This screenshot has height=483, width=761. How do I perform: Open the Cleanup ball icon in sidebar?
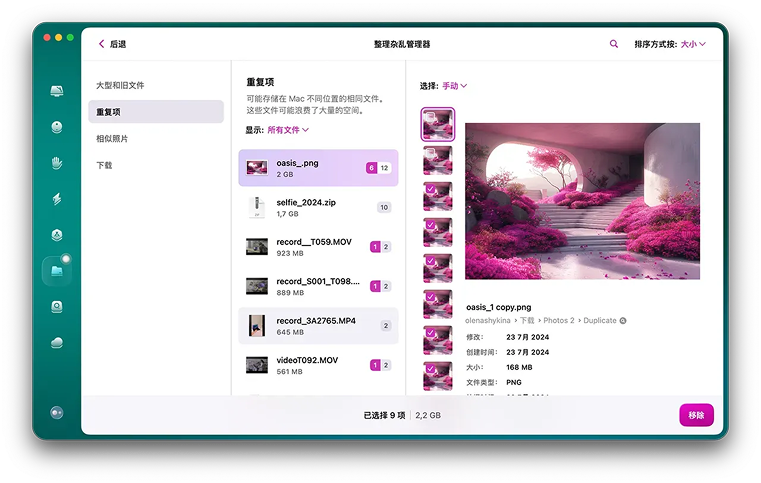pos(57,127)
